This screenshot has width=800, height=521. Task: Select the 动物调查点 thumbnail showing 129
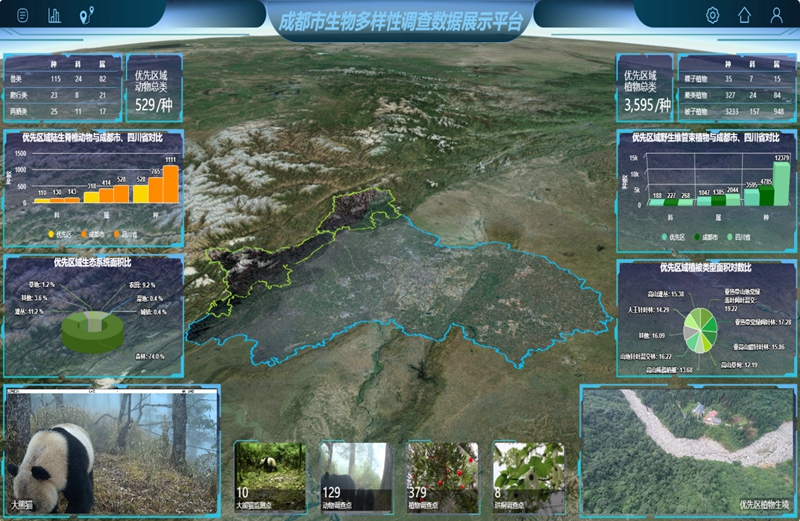(356, 477)
